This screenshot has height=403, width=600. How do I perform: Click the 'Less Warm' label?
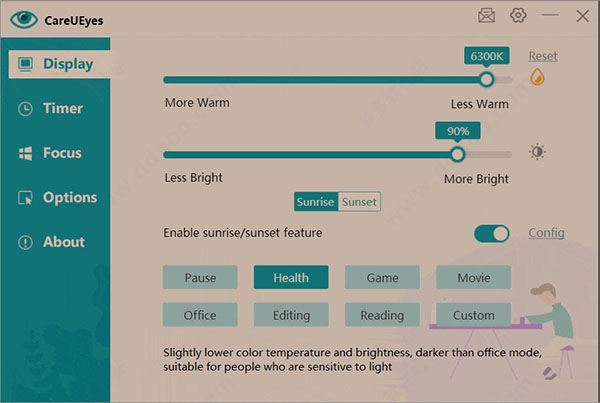click(x=480, y=104)
